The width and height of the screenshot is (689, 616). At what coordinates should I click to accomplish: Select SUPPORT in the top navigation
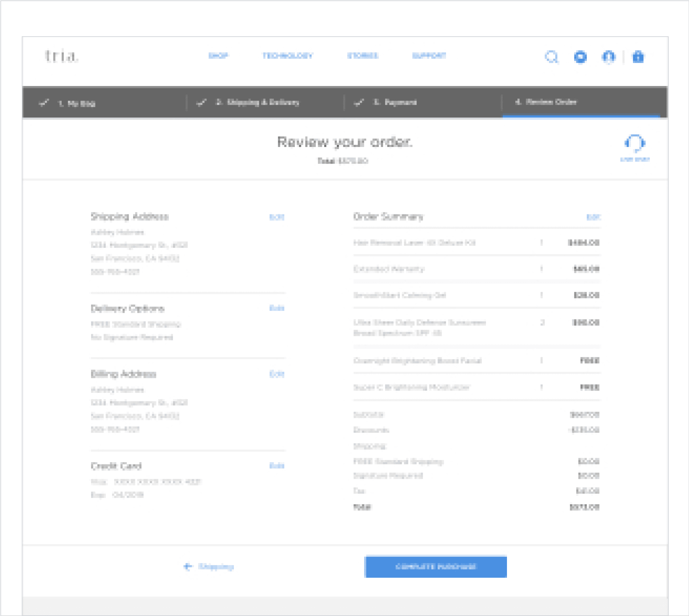[429, 56]
